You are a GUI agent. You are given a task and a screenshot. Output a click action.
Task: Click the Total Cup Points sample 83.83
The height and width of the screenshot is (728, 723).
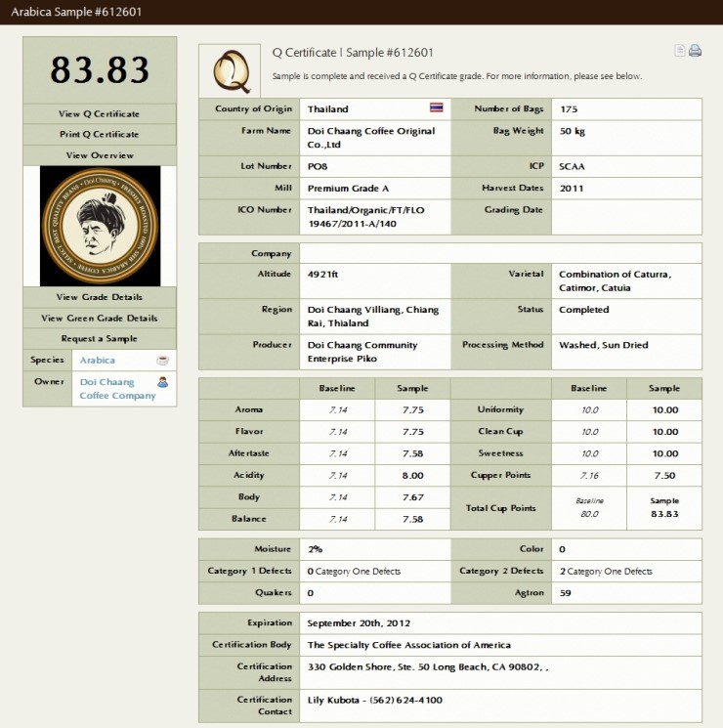664,514
